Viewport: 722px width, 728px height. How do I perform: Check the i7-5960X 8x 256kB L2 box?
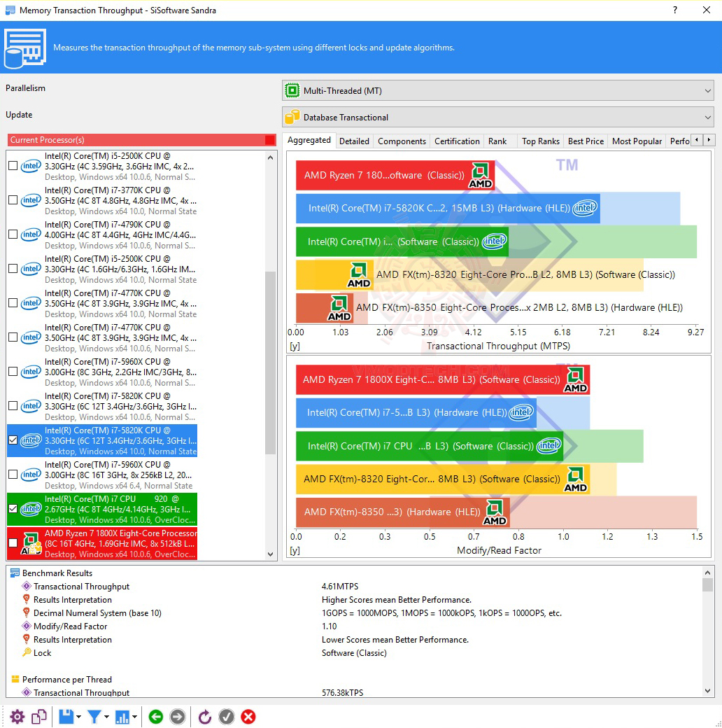13,475
